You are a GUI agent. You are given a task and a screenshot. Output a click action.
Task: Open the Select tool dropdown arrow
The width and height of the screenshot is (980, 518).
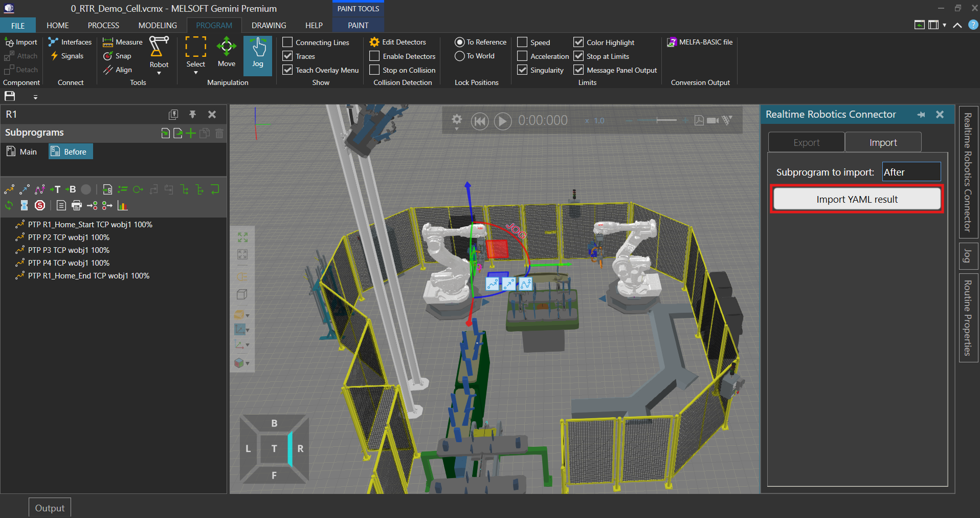coord(196,73)
